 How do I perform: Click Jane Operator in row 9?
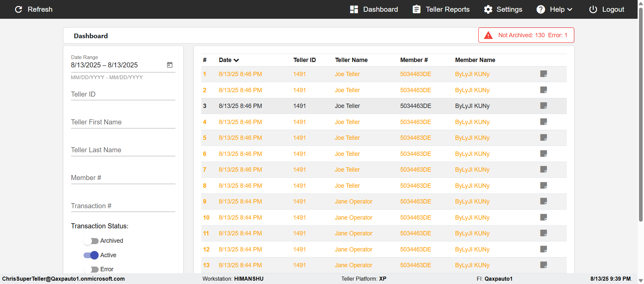pyautogui.click(x=354, y=202)
